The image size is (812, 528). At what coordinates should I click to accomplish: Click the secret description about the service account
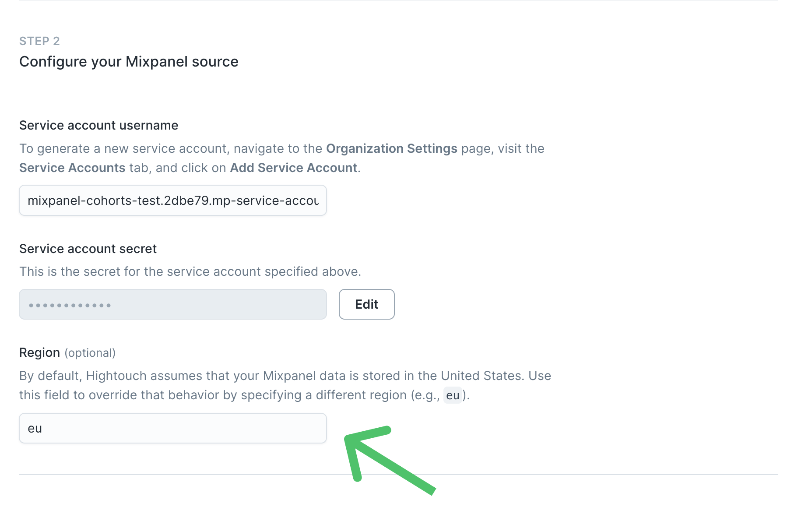[190, 272]
